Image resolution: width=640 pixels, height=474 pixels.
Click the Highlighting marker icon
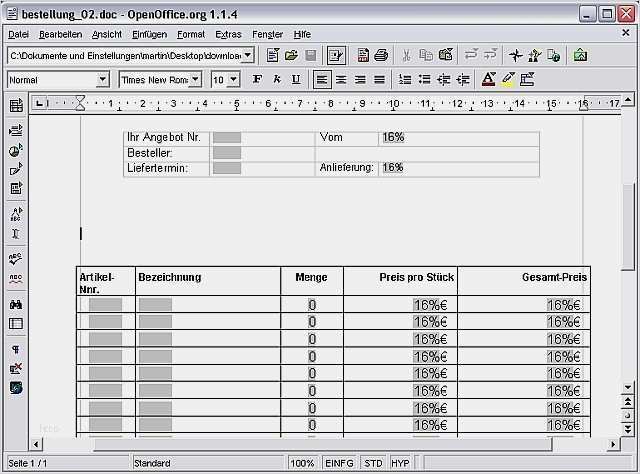(x=508, y=79)
